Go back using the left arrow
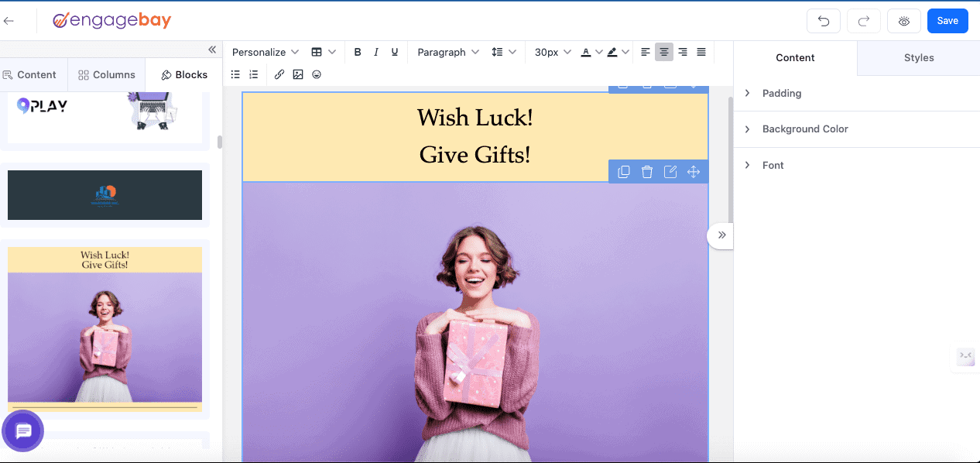The image size is (980, 463). coord(9,21)
